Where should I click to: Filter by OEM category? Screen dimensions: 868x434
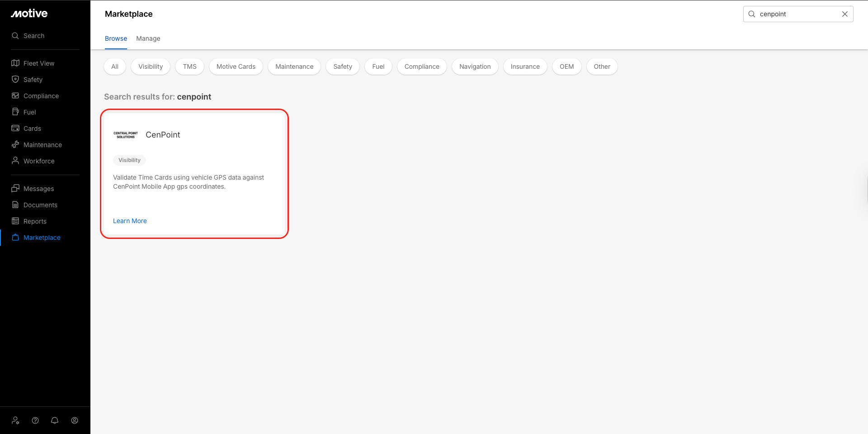pyautogui.click(x=567, y=67)
